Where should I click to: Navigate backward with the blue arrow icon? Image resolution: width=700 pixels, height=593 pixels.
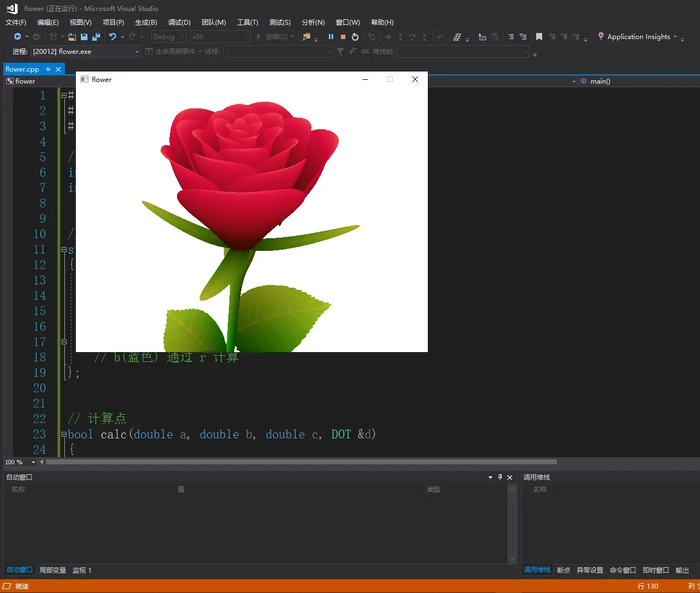tap(18, 37)
